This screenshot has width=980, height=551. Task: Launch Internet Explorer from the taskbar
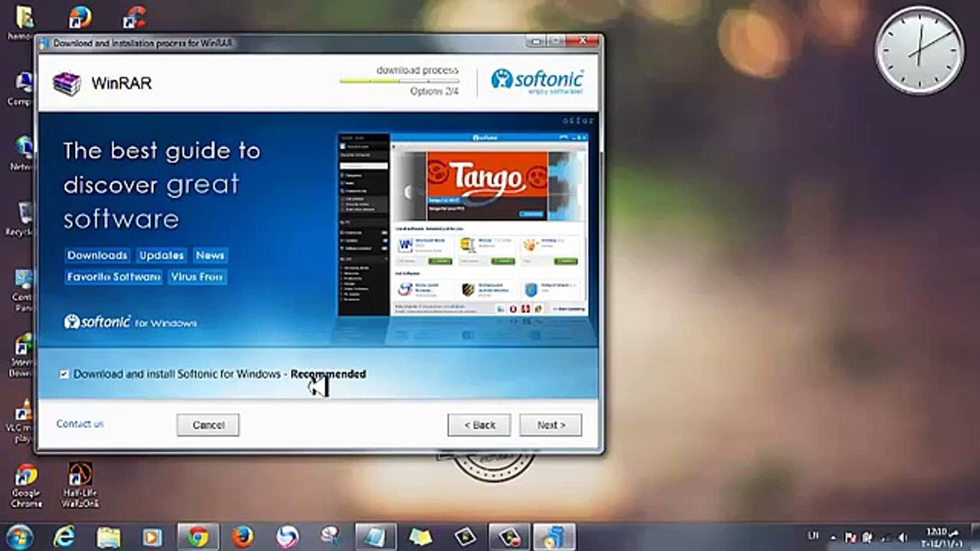tap(64, 537)
